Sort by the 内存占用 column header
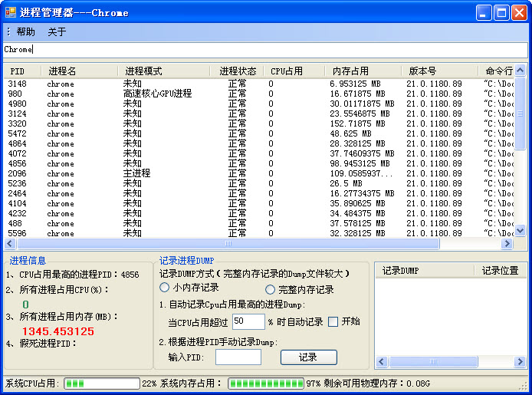 350,71
